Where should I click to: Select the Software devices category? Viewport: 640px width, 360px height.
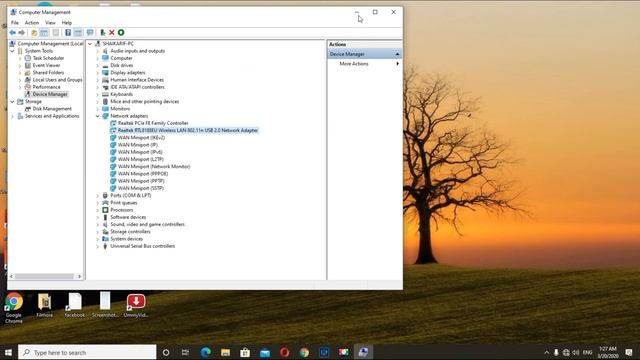[x=128, y=217]
